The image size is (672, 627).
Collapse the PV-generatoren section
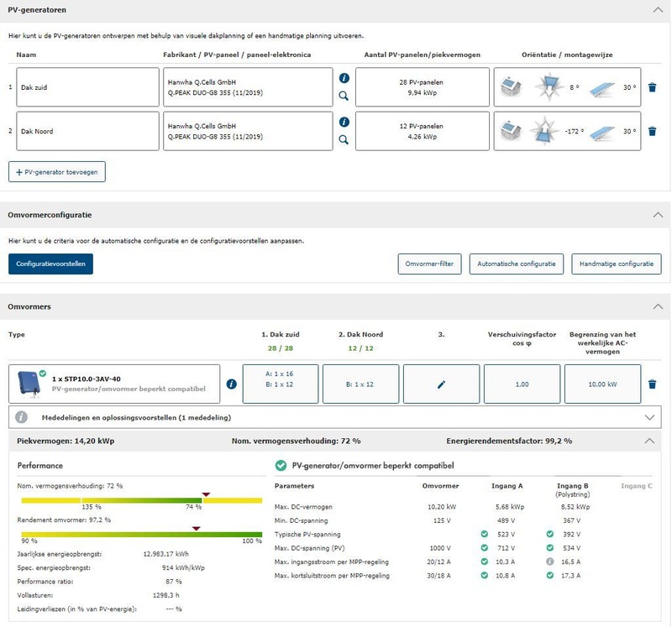coord(657,9)
